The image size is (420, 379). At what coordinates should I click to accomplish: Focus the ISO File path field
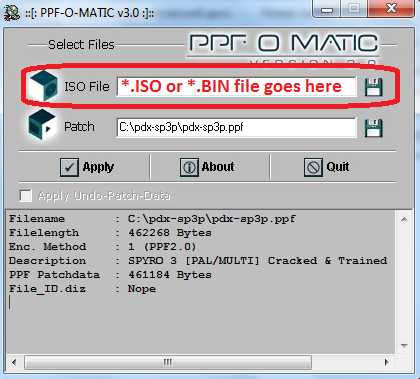(x=236, y=86)
